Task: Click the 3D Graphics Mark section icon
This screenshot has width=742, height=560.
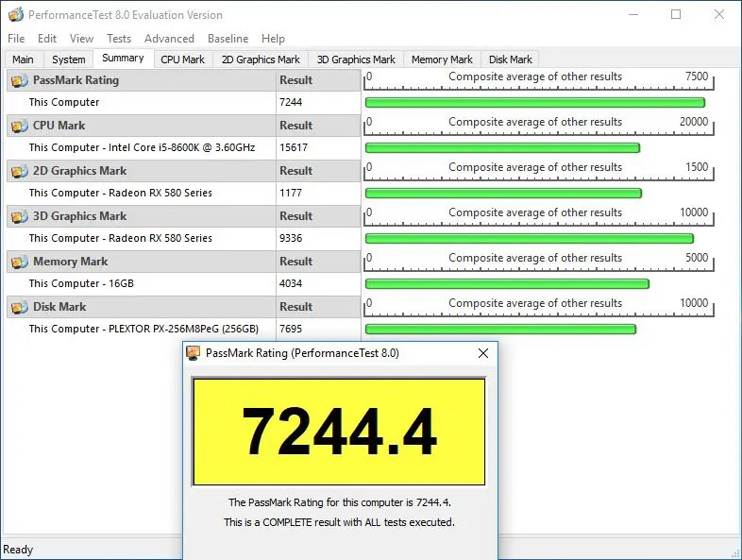Action: click(x=20, y=216)
